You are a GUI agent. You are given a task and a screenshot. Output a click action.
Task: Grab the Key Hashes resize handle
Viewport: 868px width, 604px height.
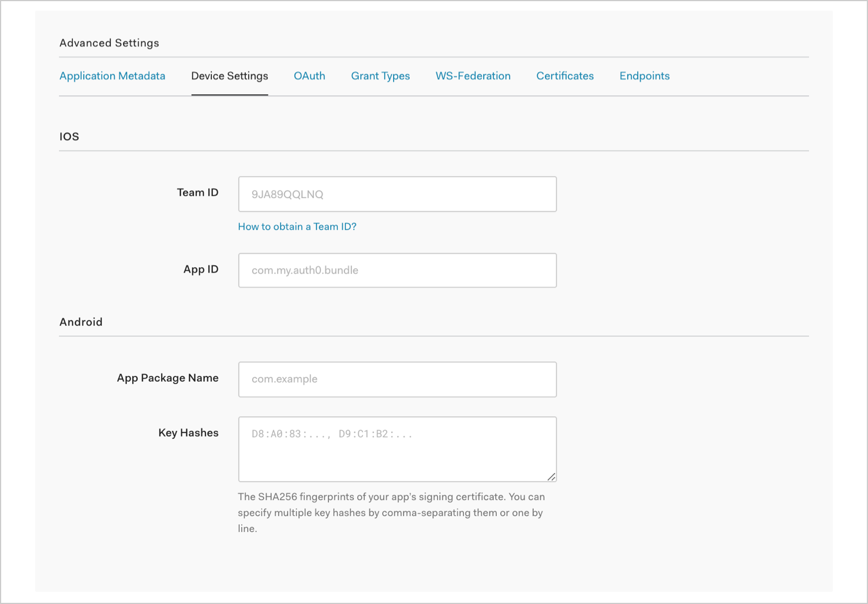(551, 476)
